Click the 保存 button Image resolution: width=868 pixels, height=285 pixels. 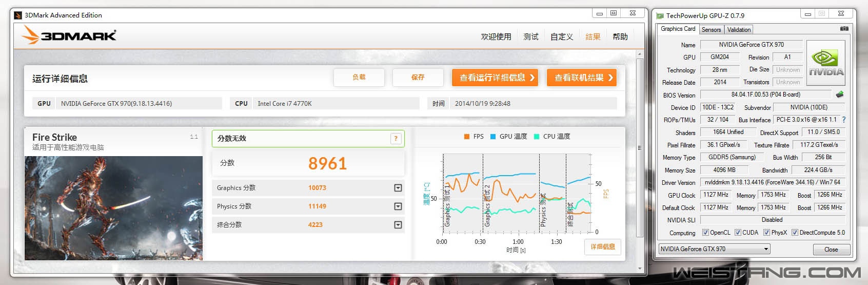418,77
